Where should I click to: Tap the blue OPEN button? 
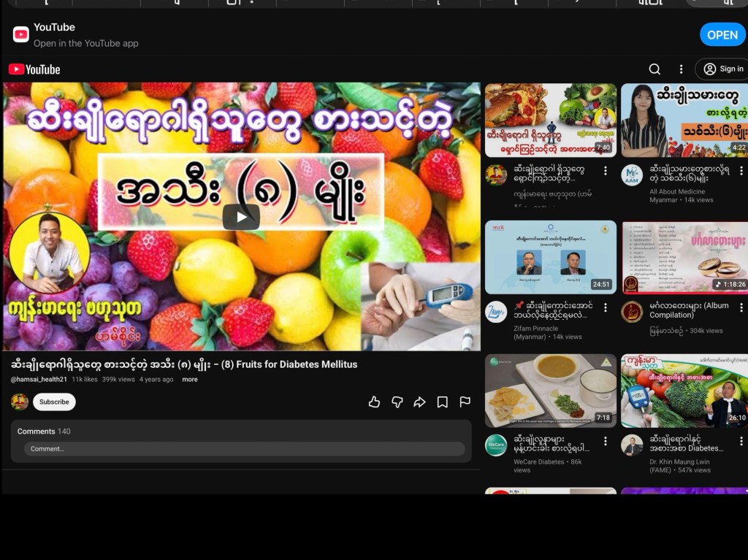point(722,35)
